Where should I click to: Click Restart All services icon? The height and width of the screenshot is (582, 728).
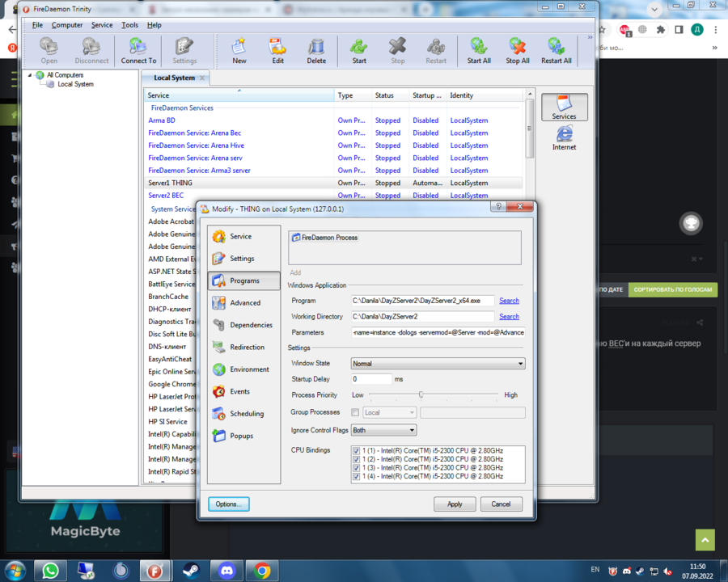pos(557,51)
